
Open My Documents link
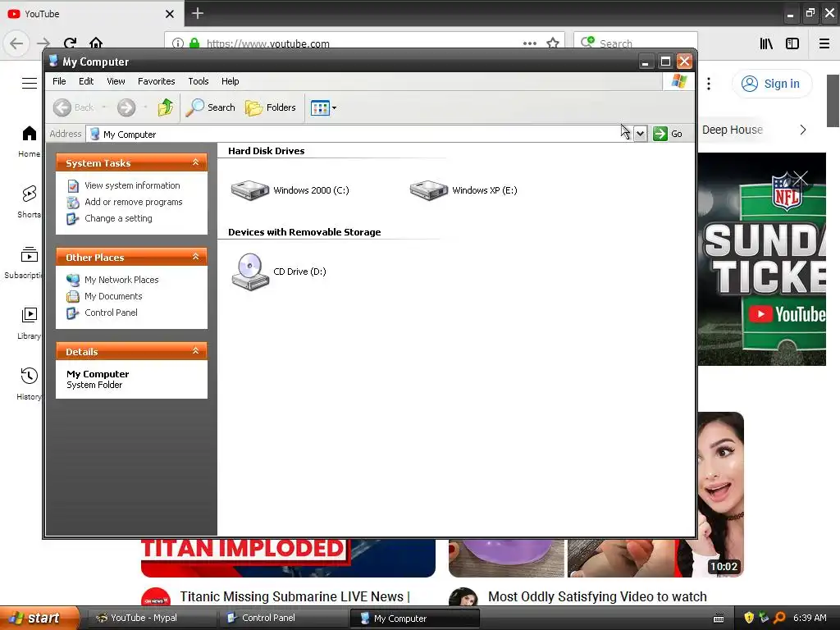(x=113, y=296)
